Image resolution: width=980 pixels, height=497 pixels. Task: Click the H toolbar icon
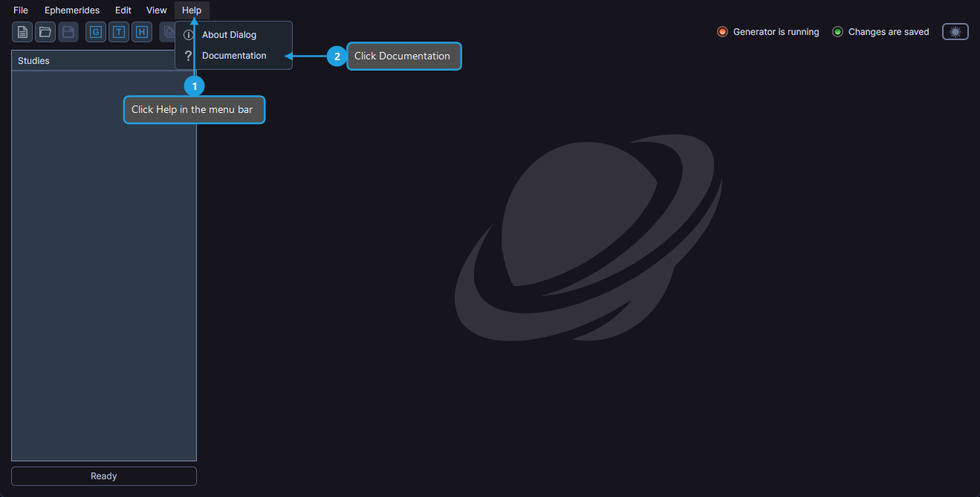click(x=142, y=32)
